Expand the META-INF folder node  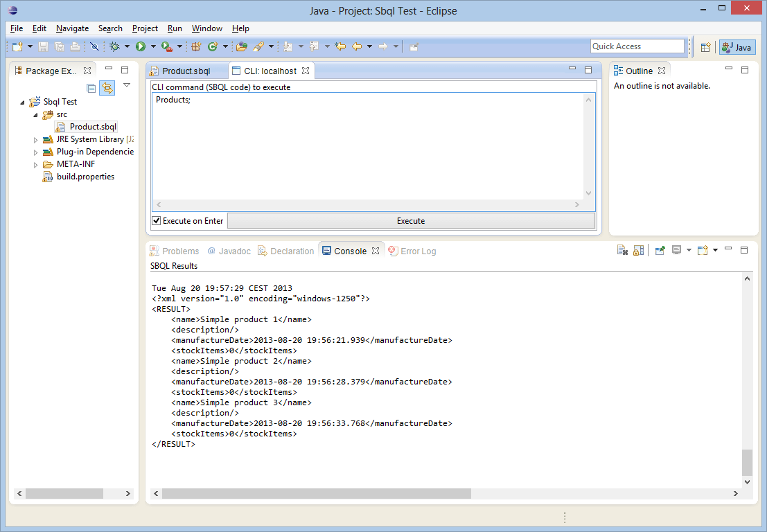click(x=35, y=165)
